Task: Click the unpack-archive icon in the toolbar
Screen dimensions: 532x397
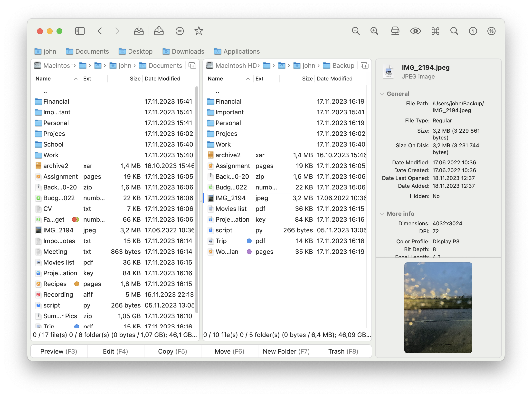Action: [159, 31]
